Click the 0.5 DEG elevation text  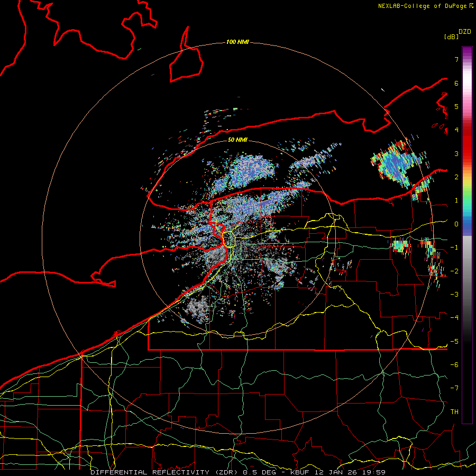click(x=260, y=472)
